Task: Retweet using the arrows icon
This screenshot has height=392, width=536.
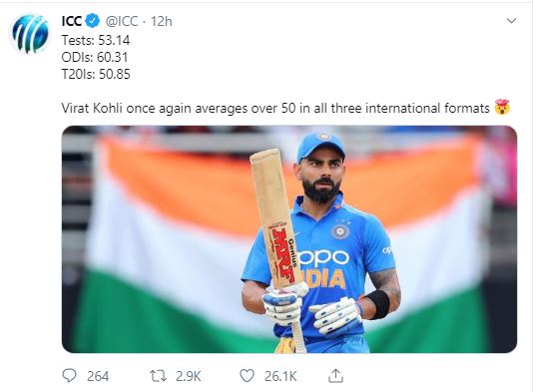Action: point(159,376)
